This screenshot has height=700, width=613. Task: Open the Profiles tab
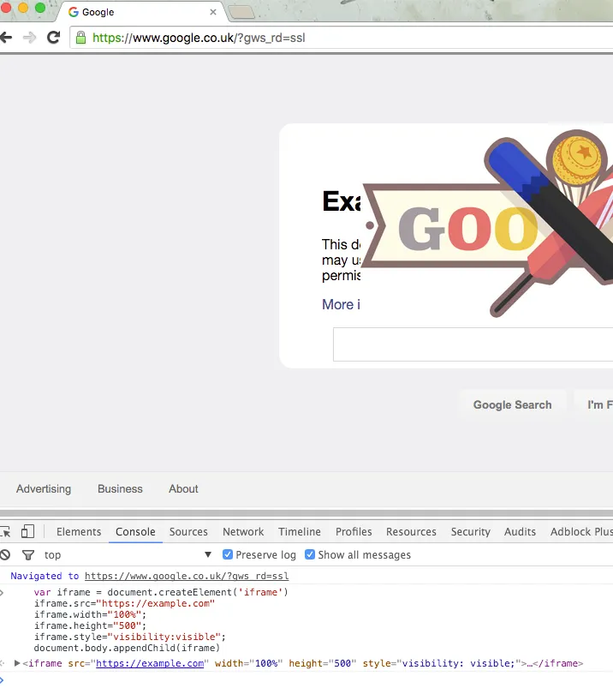click(x=354, y=532)
